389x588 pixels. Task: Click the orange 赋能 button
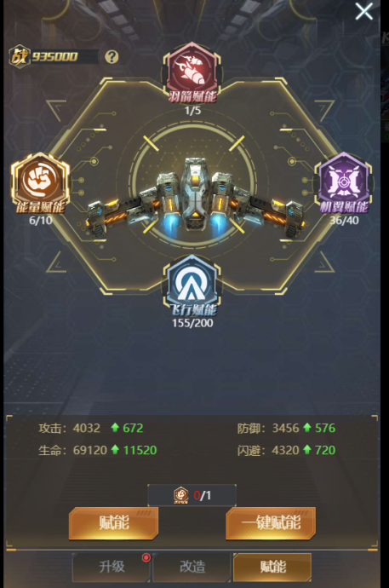pos(113,523)
